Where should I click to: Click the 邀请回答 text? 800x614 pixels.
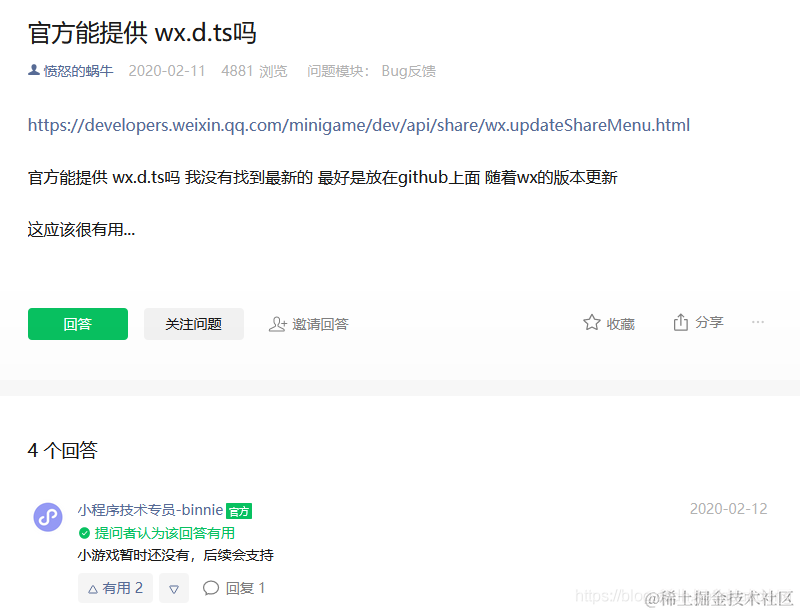(320, 324)
